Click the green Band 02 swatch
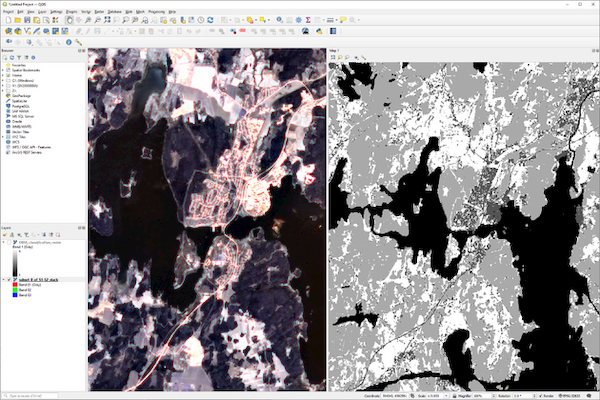This screenshot has height=400, width=600. (x=15, y=290)
